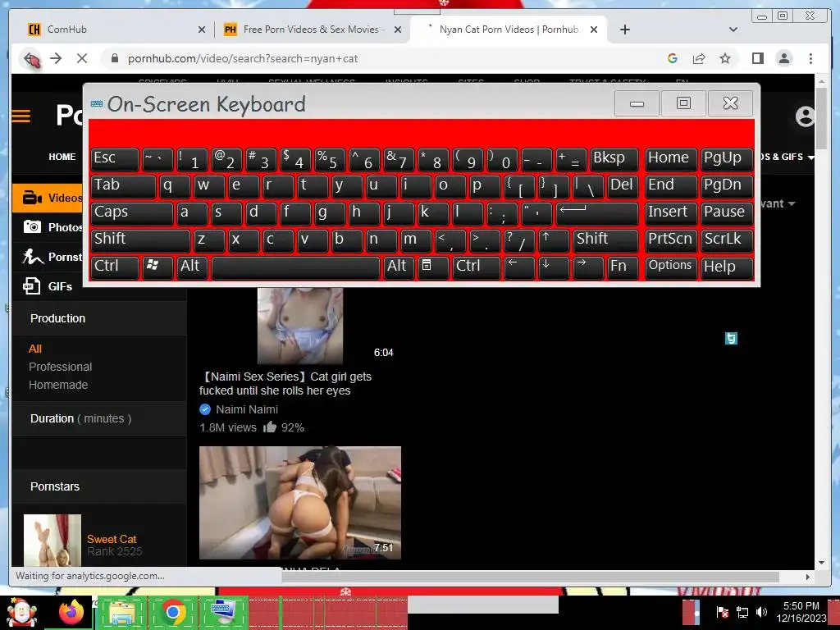Viewport: 840px width, 630px height.
Task: Click the Options key
Action: click(671, 267)
